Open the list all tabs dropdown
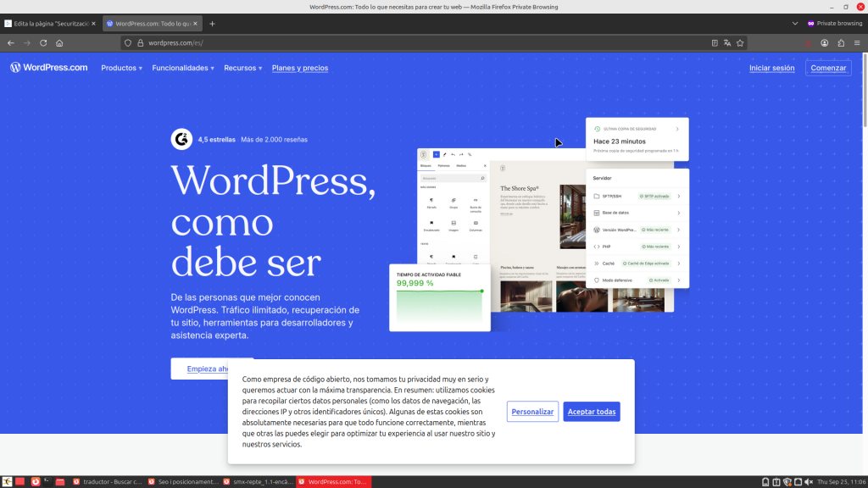The height and width of the screenshot is (488, 868). pos(795,24)
